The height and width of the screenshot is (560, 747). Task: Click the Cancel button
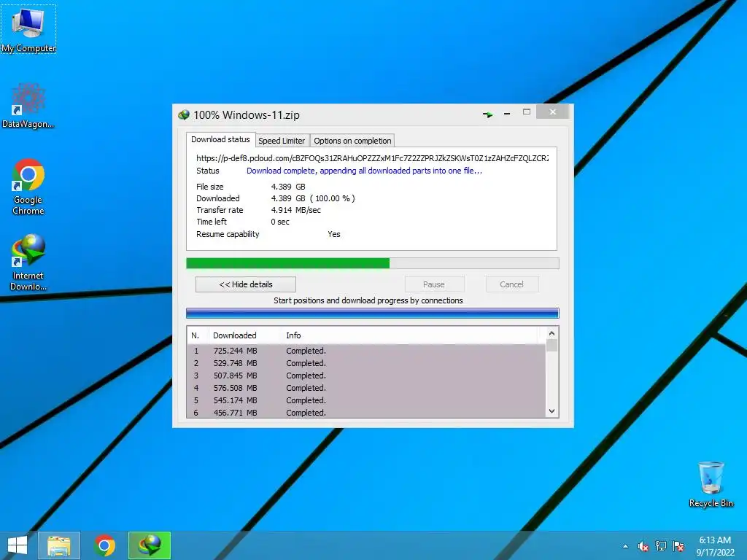(512, 284)
